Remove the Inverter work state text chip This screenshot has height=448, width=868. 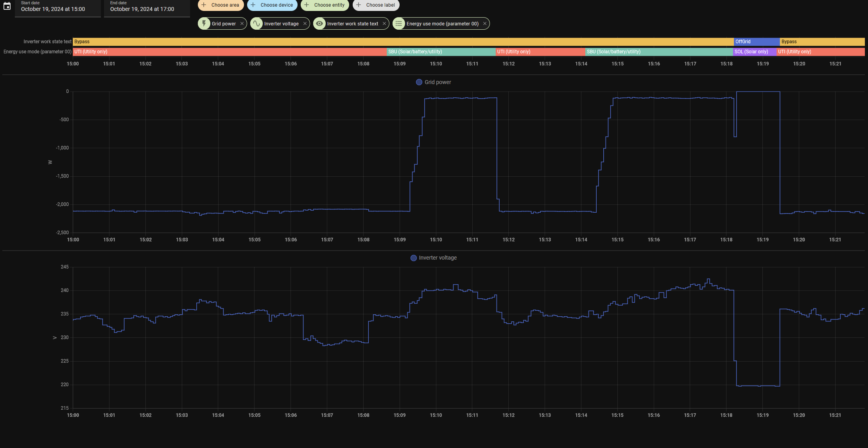(384, 23)
